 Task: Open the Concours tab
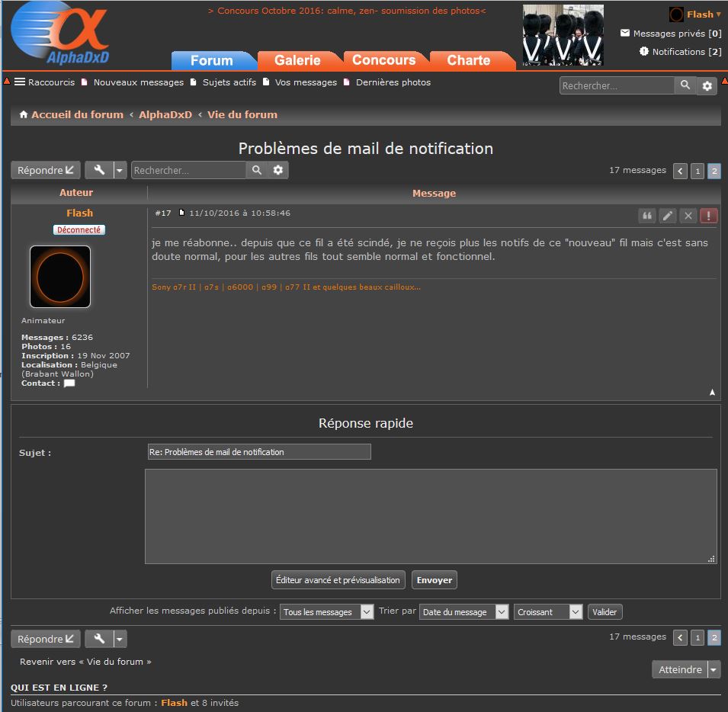click(383, 60)
